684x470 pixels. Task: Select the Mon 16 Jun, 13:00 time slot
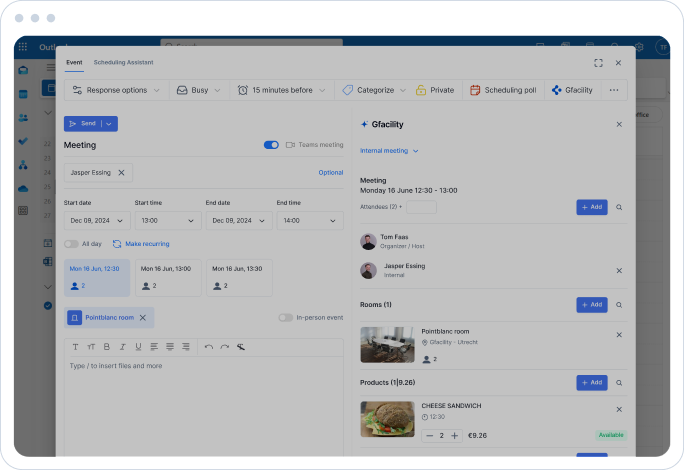[x=168, y=278]
